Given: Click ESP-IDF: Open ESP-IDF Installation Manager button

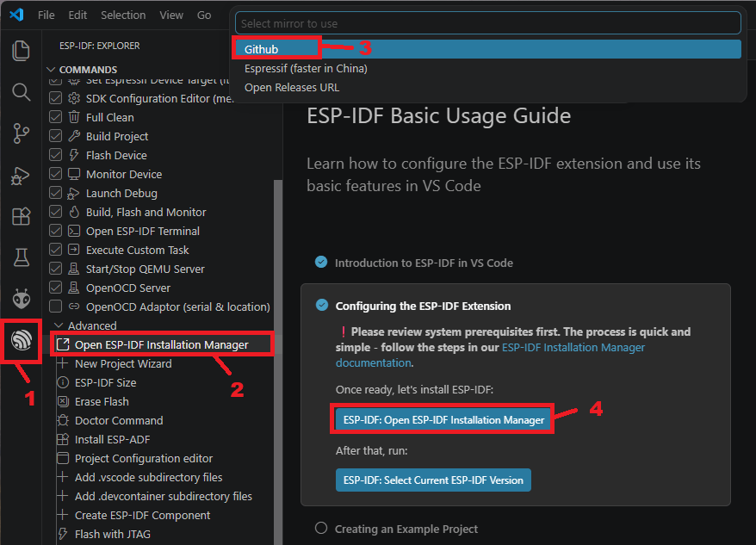Looking at the screenshot, I should 443,419.
